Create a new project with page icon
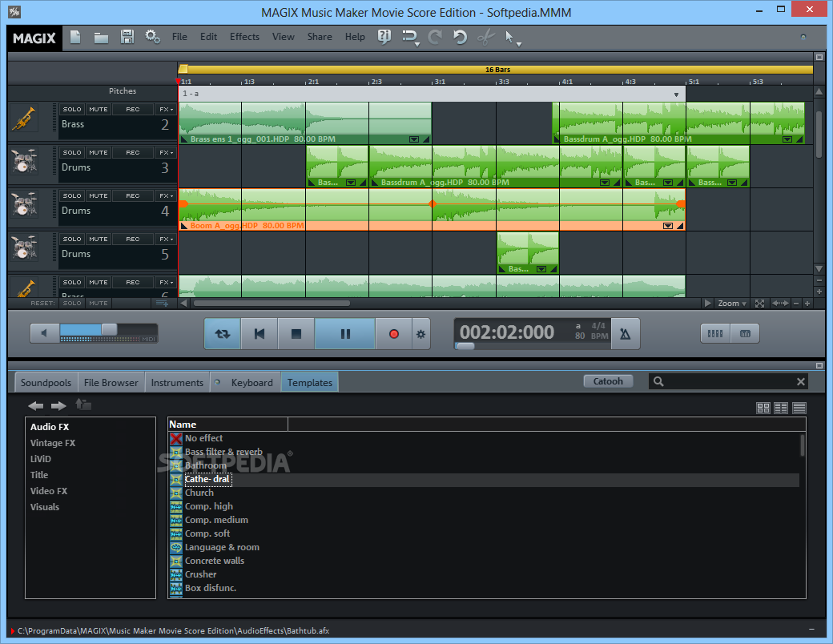Viewport: 833px width, 644px height. click(x=75, y=37)
